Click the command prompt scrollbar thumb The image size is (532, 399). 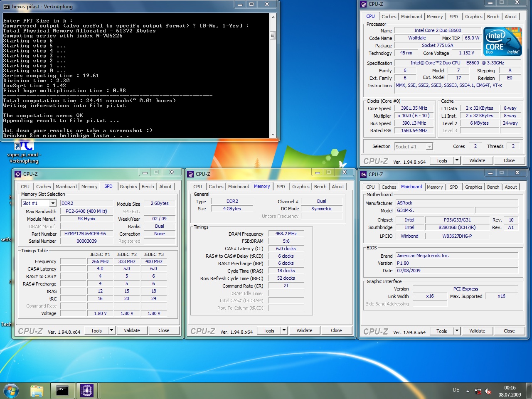tap(273, 35)
